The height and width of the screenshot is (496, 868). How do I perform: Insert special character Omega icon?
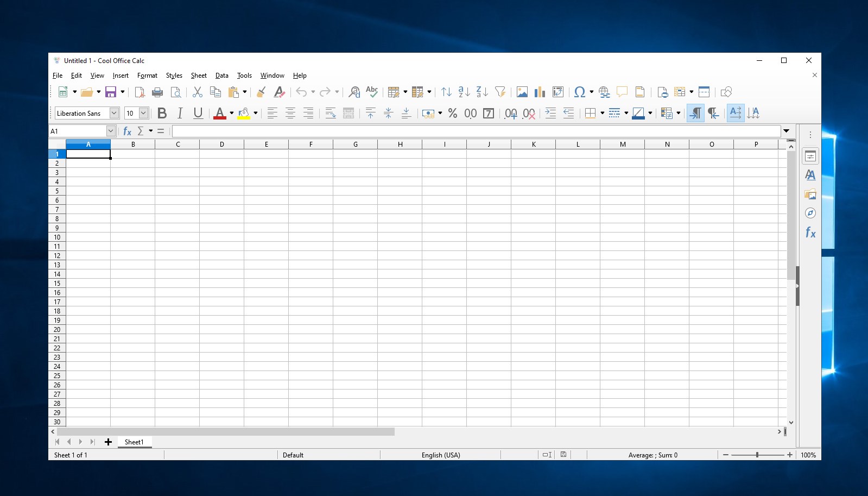tap(580, 92)
